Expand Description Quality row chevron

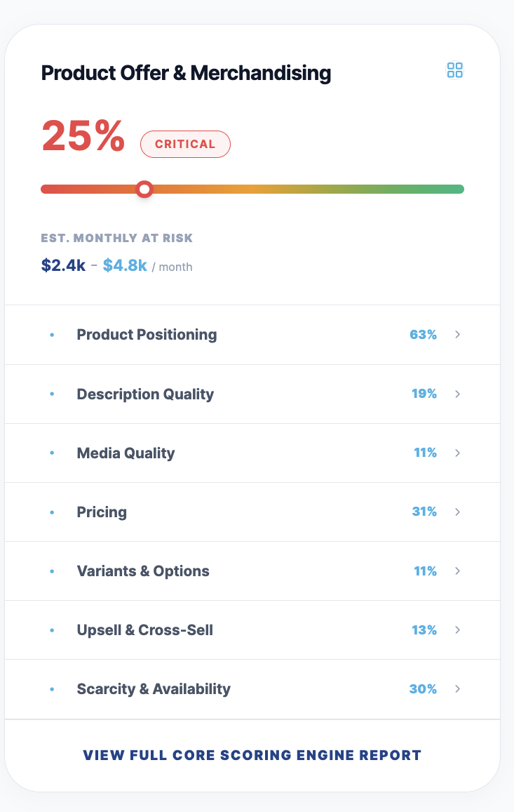458,394
